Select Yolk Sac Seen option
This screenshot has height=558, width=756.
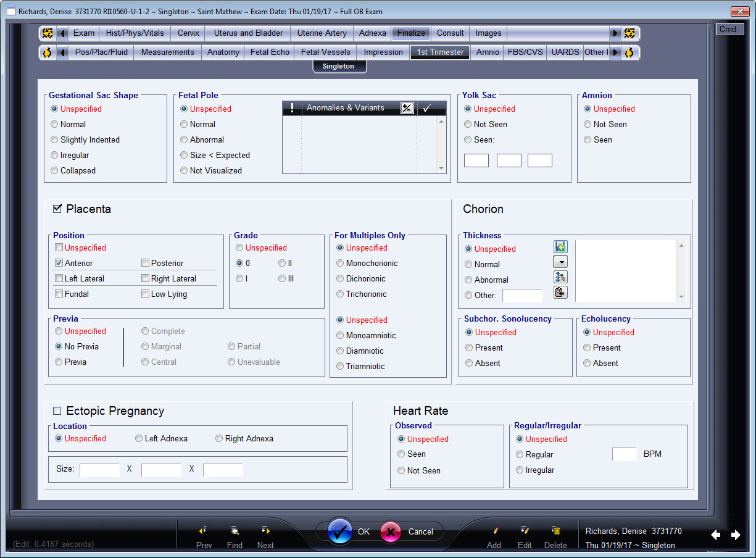468,139
